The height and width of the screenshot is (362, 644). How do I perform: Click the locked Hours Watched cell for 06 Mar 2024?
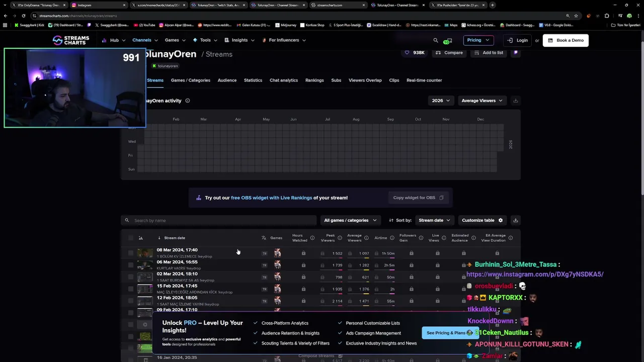coord(303,265)
